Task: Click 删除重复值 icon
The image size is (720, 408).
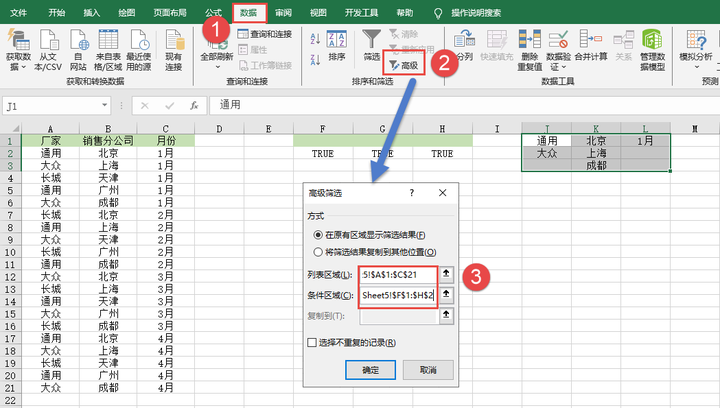Action: pyautogui.click(x=529, y=39)
